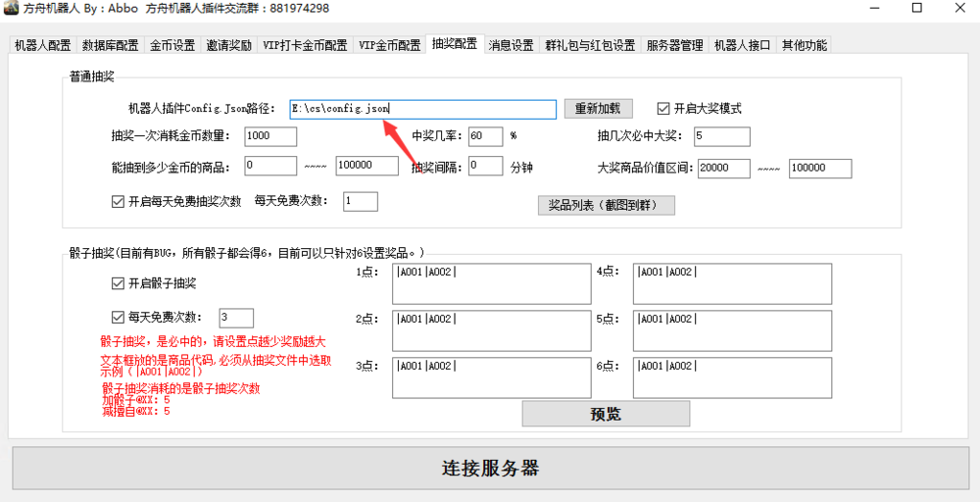
Task: Click the 抽几次必中大奖 input field
Action: 721,136
